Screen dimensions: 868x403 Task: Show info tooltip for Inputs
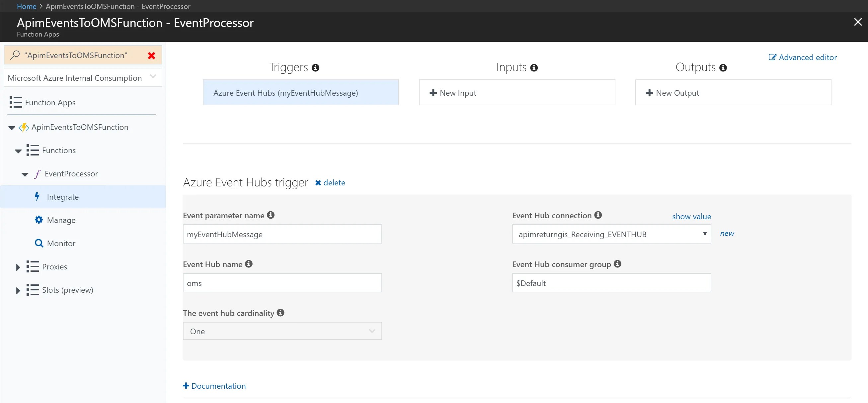coord(534,68)
